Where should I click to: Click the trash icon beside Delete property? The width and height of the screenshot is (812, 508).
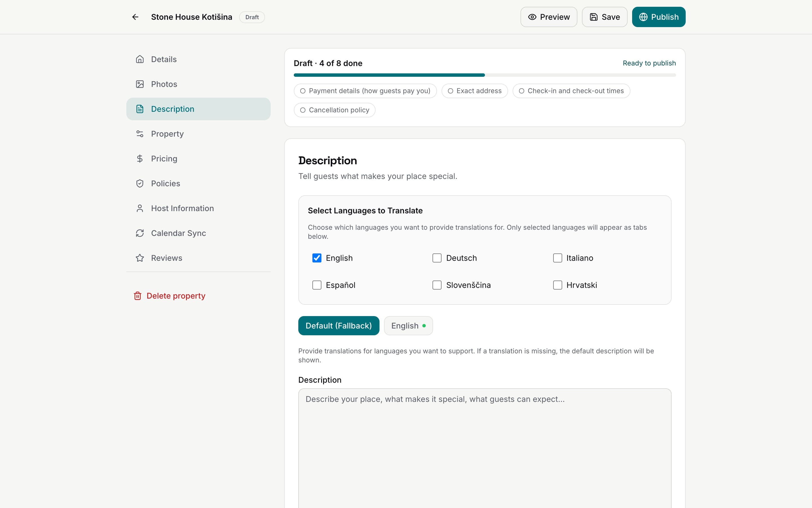[138, 296]
